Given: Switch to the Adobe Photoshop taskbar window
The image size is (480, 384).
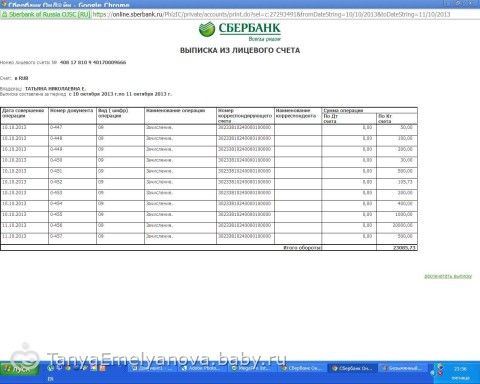Looking at the screenshot, I should pyautogui.click(x=203, y=368).
